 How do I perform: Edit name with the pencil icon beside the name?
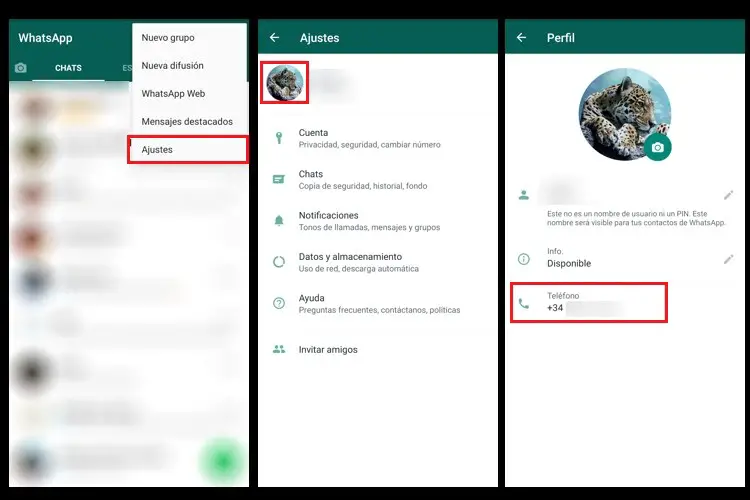(x=728, y=195)
